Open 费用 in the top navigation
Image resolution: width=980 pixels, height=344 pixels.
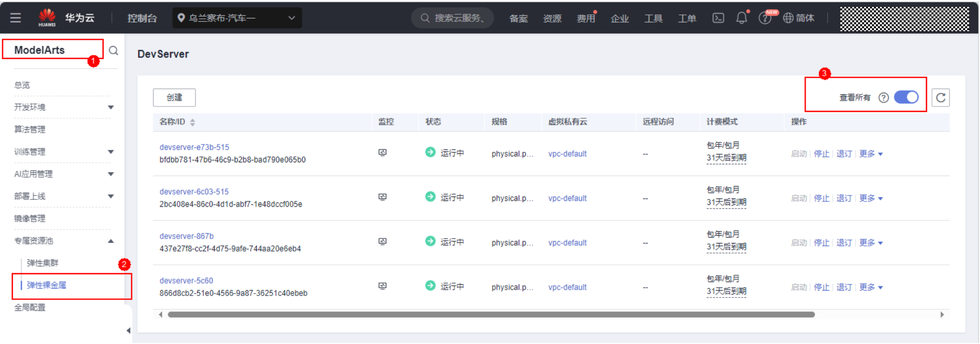tap(586, 18)
